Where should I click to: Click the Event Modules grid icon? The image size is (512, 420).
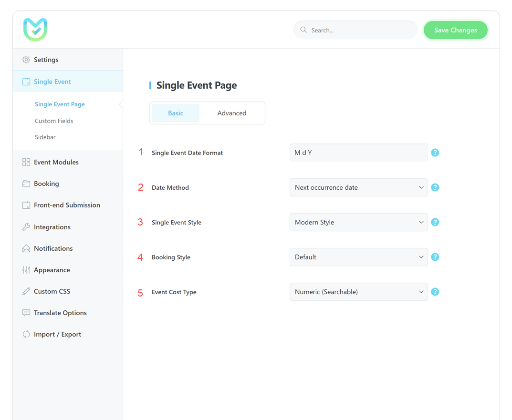[26, 162]
